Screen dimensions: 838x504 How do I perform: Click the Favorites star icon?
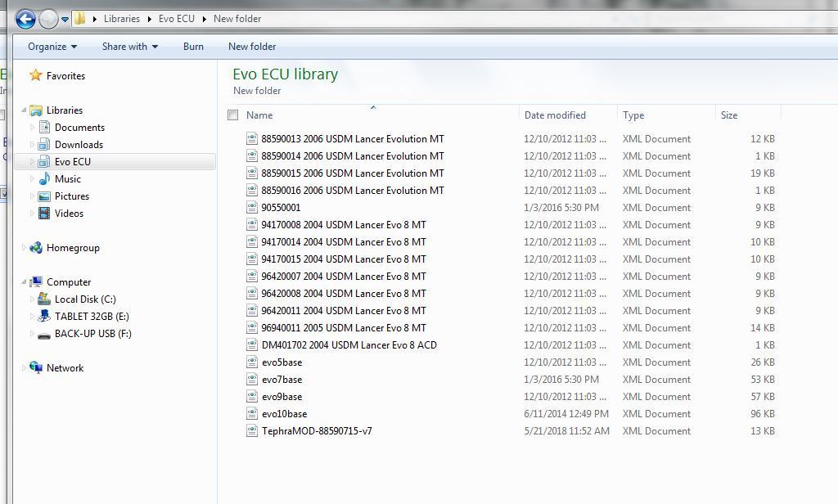(35, 76)
